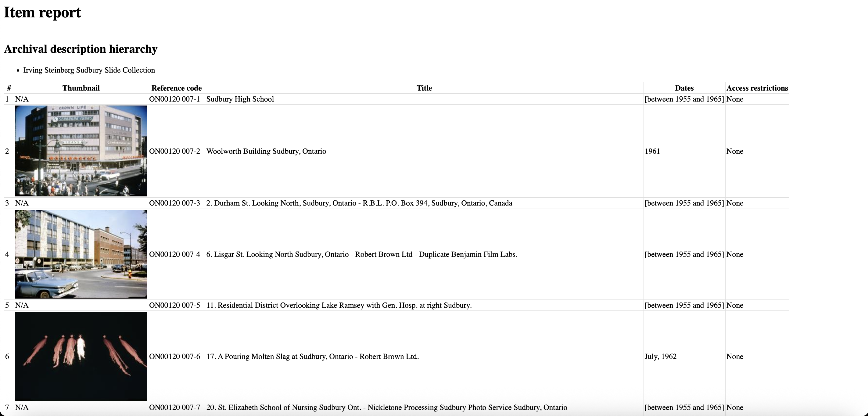The width and height of the screenshot is (868, 416).
Task: Click the Access restrictions column header
Action: [x=757, y=88]
